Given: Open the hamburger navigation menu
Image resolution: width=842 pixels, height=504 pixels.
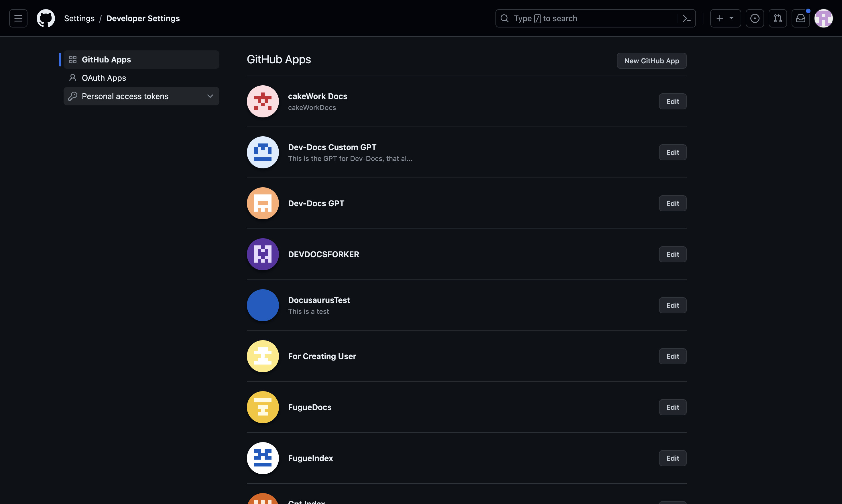Looking at the screenshot, I should click(x=18, y=18).
